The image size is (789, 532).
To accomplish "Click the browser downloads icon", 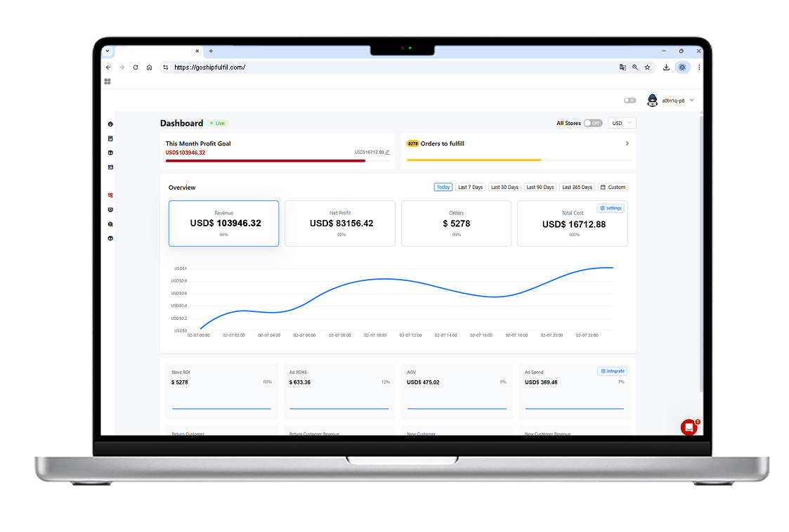I will (x=666, y=67).
